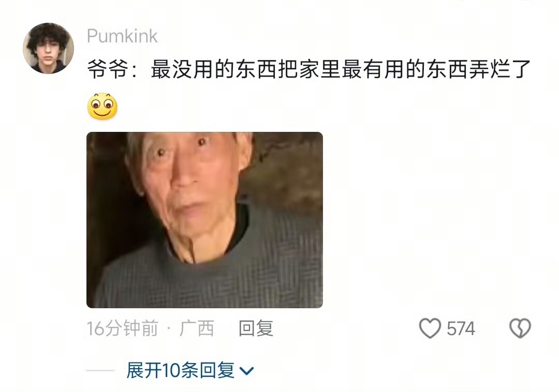Screen dimensions: 559x392
Task: Click the 回复 reply button
Action: [x=256, y=328]
